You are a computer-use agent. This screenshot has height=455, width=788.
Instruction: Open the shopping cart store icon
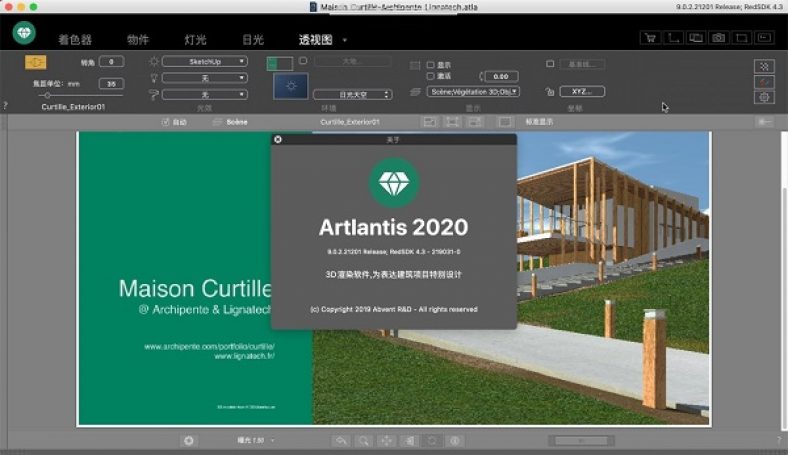click(650, 38)
